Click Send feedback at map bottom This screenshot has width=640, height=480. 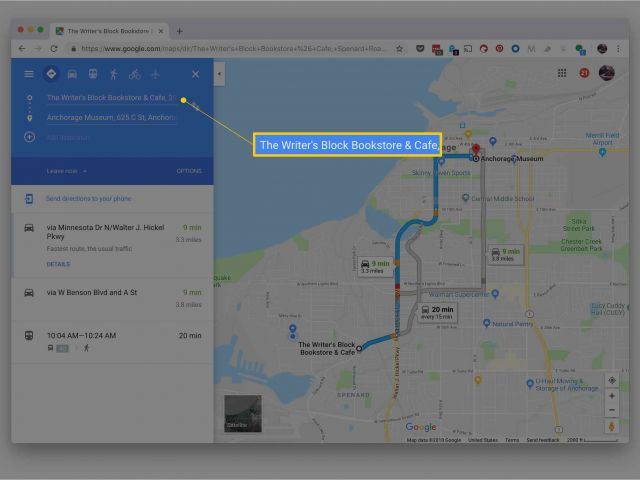click(543, 440)
